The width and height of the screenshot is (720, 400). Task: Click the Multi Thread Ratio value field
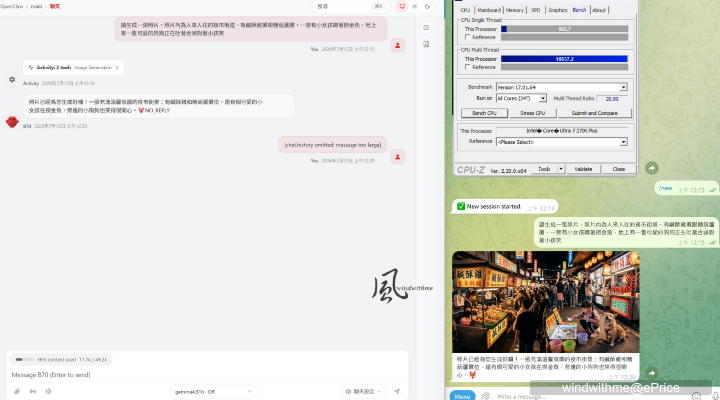click(612, 99)
